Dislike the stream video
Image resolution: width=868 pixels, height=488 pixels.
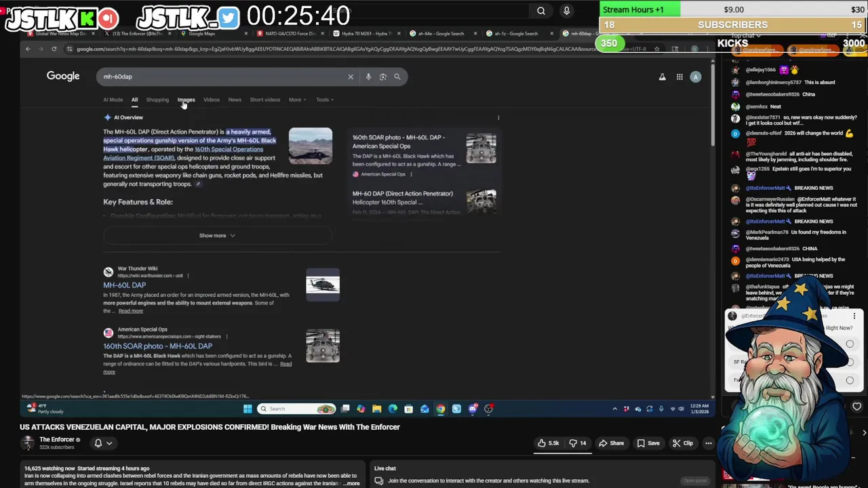point(577,443)
